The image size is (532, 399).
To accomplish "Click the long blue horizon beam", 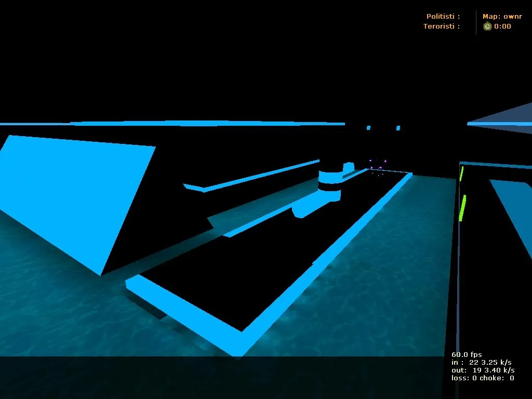I will [208, 124].
